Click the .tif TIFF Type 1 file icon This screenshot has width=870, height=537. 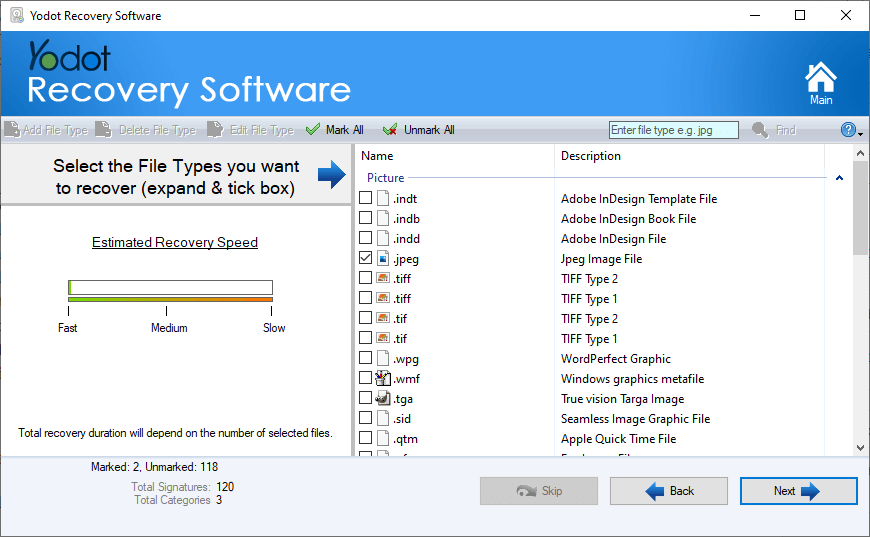point(383,338)
